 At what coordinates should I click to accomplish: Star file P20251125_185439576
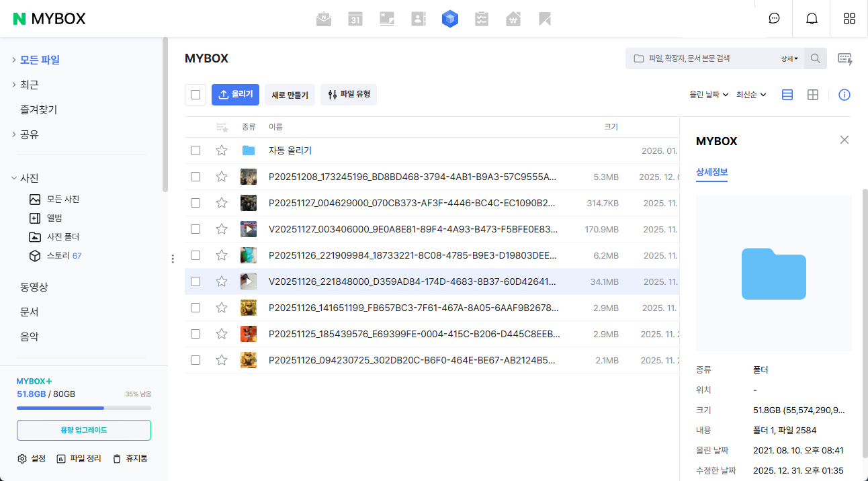(222, 334)
